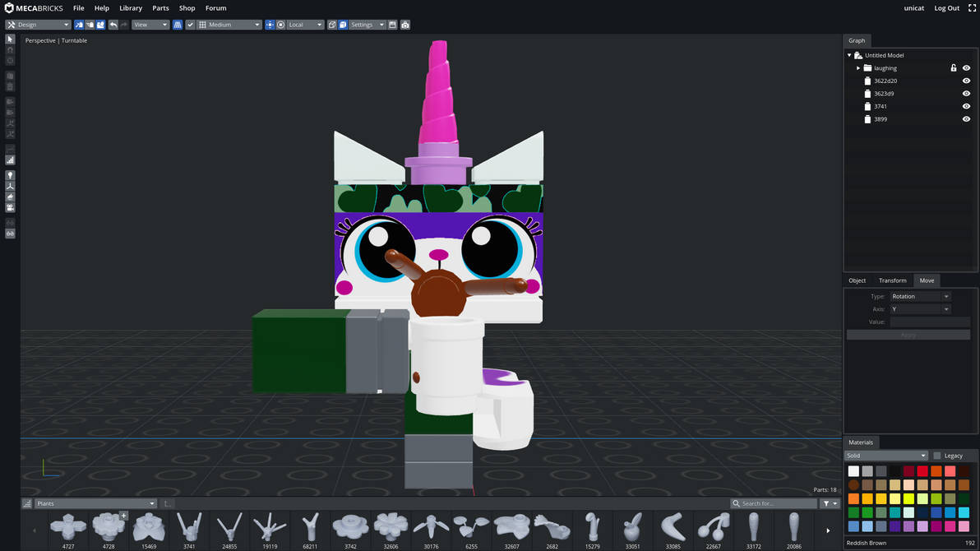980x551 pixels.
Task: Toggle visibility of part 3741
Action: [x=966, y=106]
